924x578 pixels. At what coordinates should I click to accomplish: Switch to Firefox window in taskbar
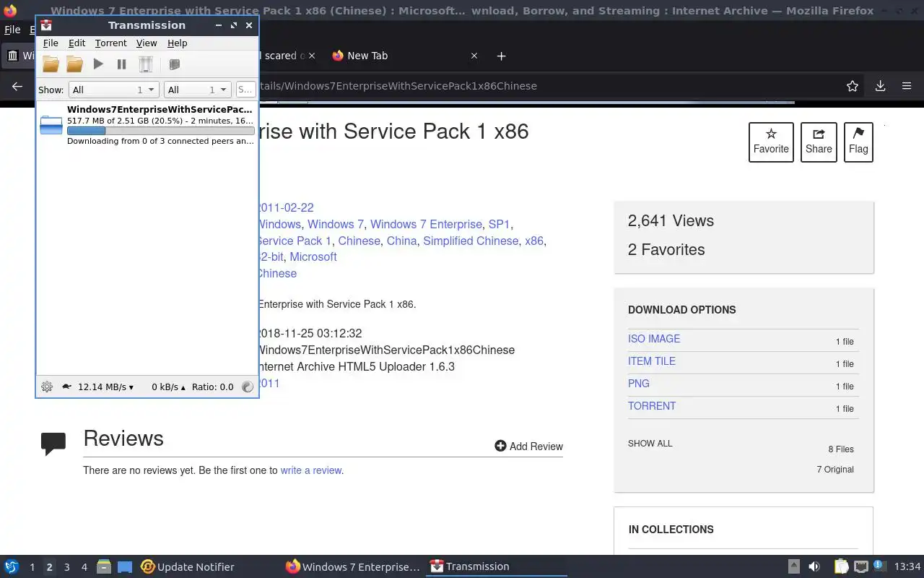tap(352, 567)
